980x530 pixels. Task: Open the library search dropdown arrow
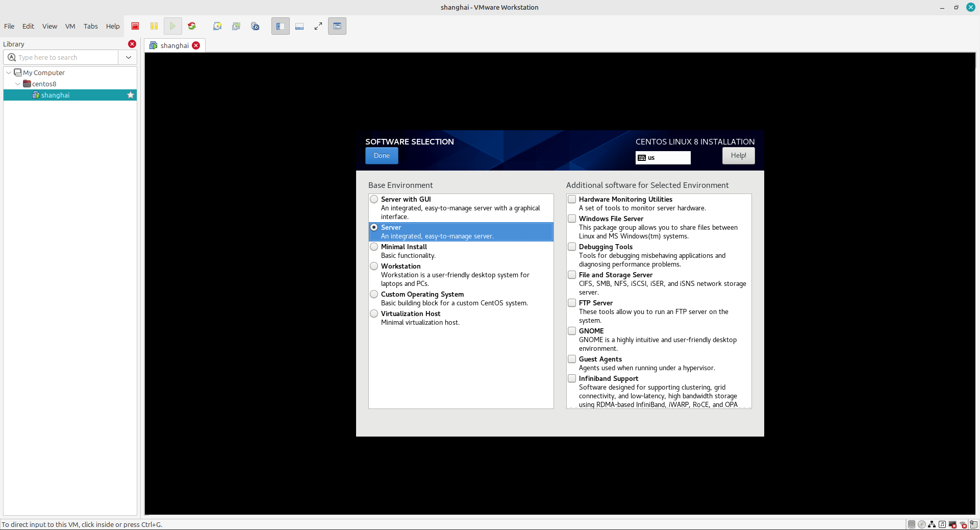(x=129, y=57)
